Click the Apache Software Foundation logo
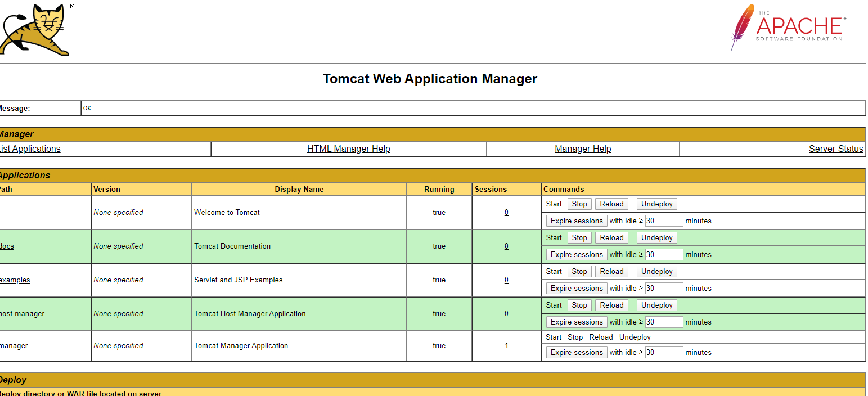The width and height of the screenshot is (868, 396). click(x=788, y=27)
